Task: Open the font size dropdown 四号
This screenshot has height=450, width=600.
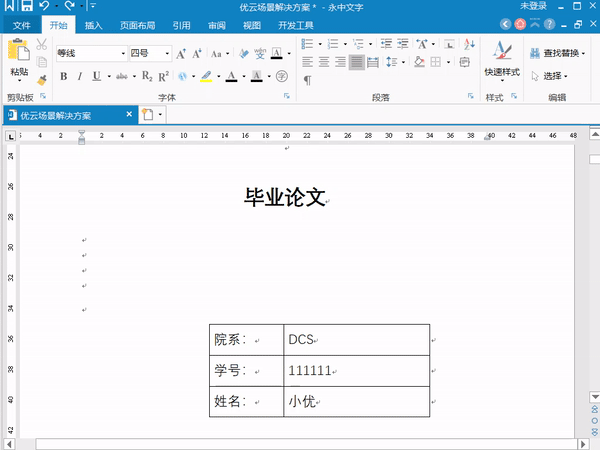Action: [x=148, y=54]
